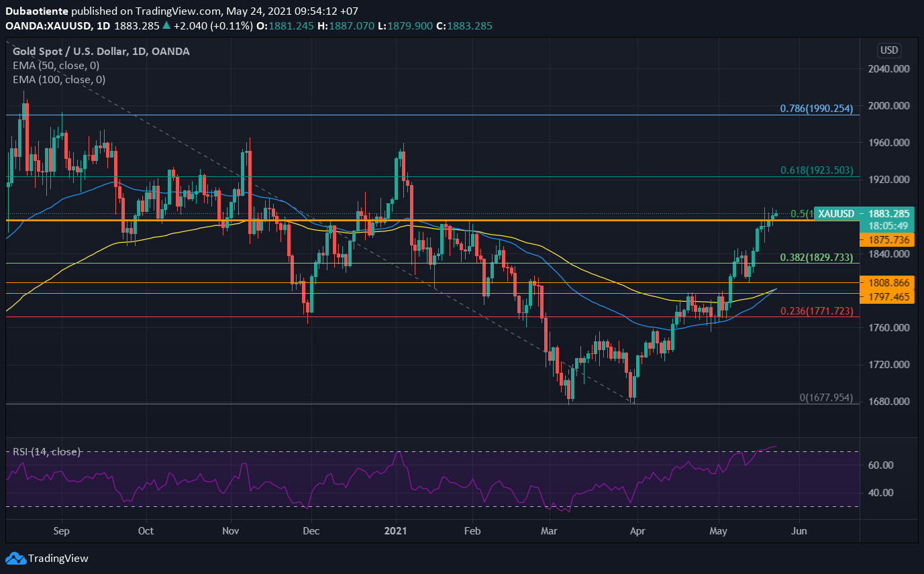Select the EMA (100, close, 0) indicator label
The width and height of the screenshot is (924, 574).
60,80
